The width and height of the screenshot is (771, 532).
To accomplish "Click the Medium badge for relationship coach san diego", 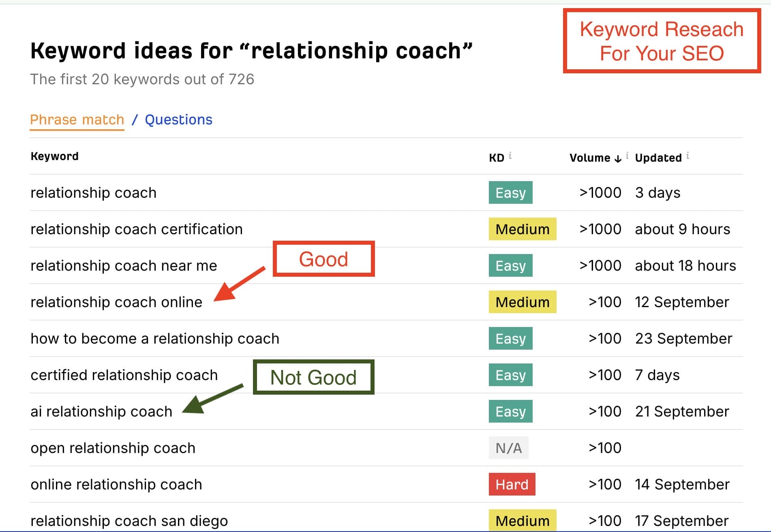I will 523,521.
